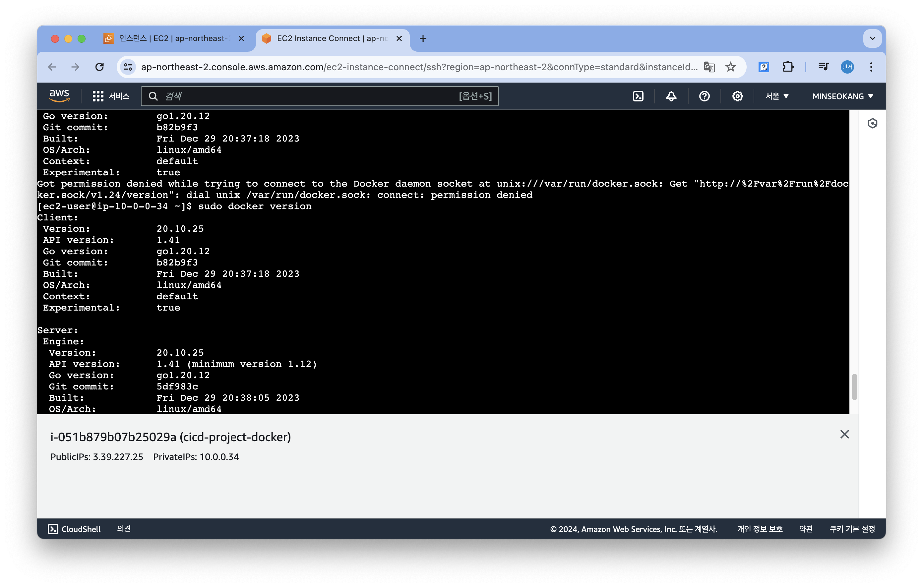
Task: Bookmark this page with star icon
Action: click(x=731, y=67)
